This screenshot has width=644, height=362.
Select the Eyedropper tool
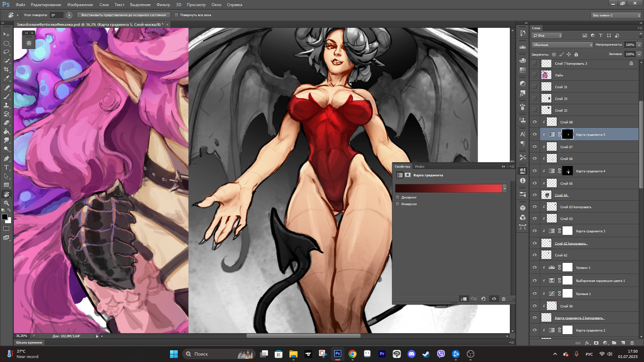[x=6, y=78]
